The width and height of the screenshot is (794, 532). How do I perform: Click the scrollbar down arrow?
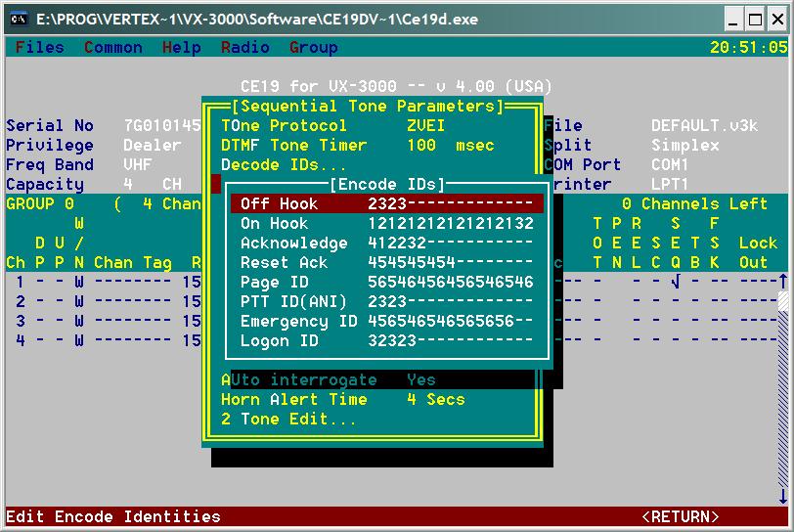tap(783, 496)
